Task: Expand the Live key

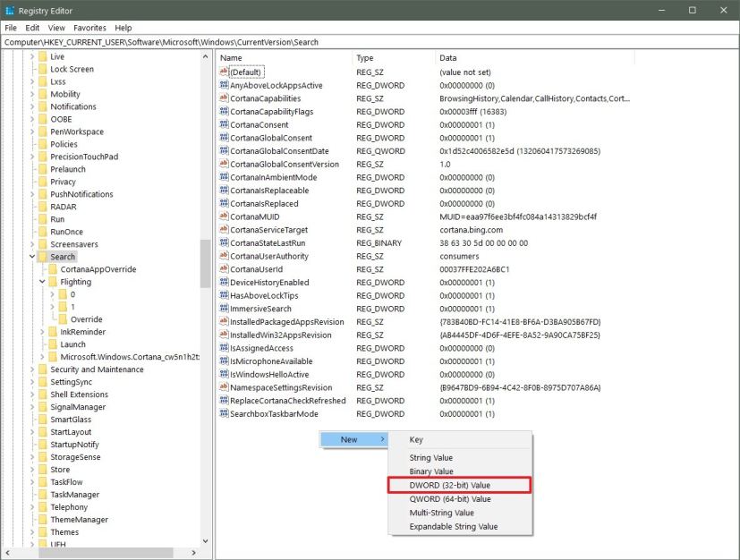Action: (32, 56)
